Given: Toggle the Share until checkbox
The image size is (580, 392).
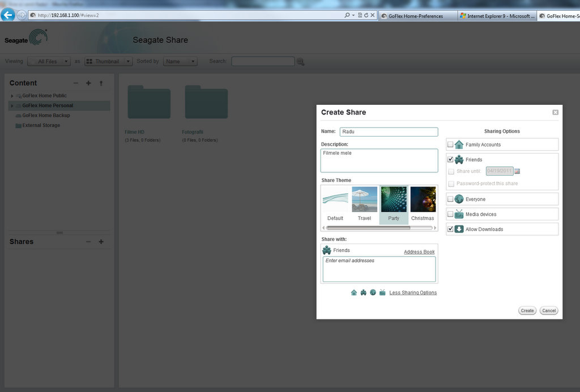Looking at the screenshot, I should [451, 172].
